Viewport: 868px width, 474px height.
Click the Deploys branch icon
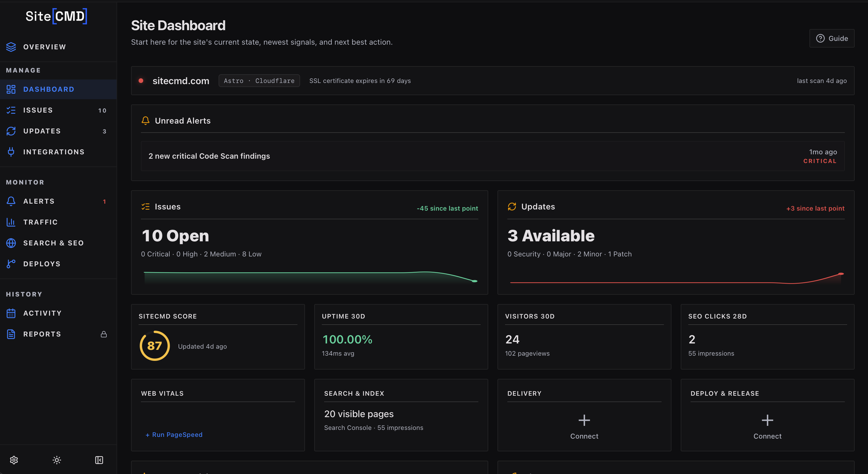pyautogui.click(x=11, y=264)
